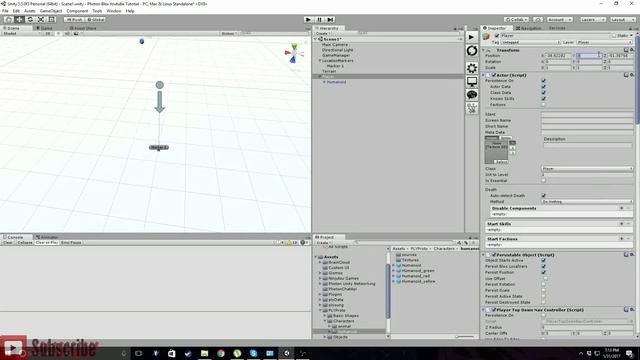Toggle Object Starts Active checkbox
Viewport: 640px width, 360px height.
(x=543, y=260)
